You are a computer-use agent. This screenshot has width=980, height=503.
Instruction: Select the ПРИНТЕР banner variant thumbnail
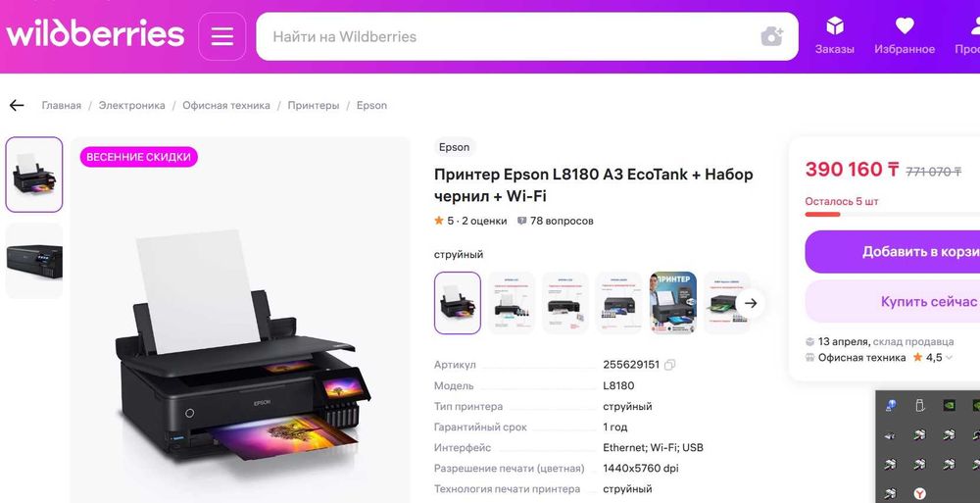coord(673,303)
